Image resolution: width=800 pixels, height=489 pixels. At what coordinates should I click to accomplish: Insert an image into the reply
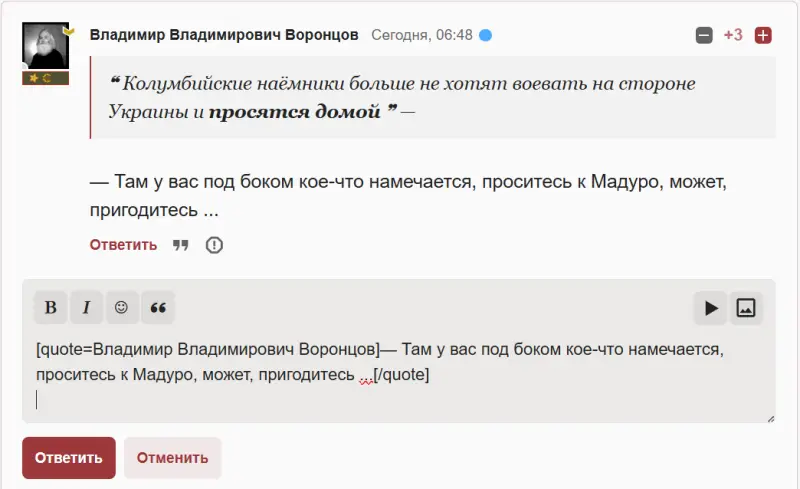[x=745, y=308]
